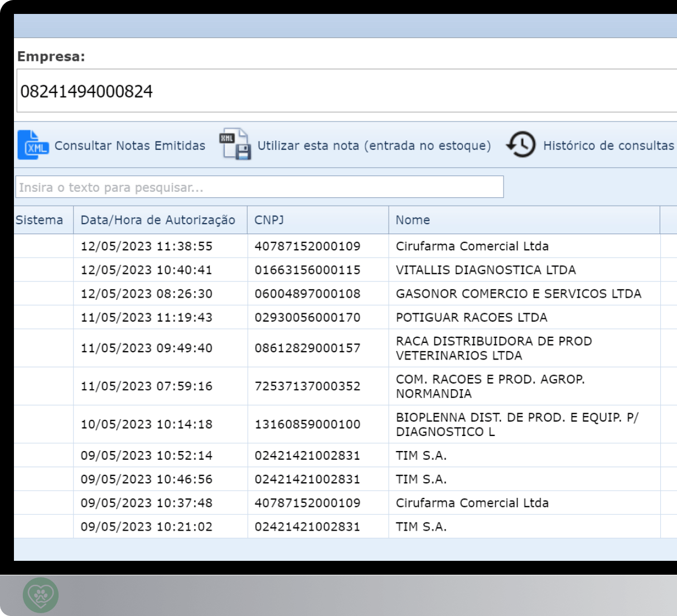Click the history clock icon

coord(520,145)
